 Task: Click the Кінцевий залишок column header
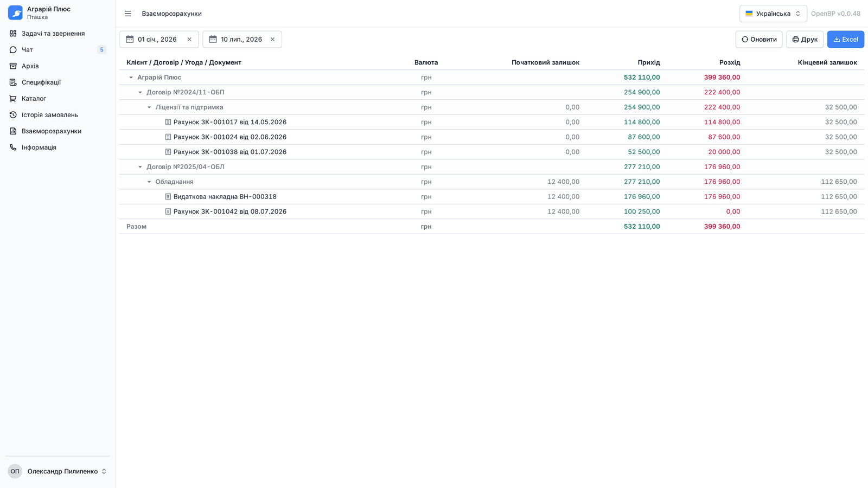click(x=827, y=62)
